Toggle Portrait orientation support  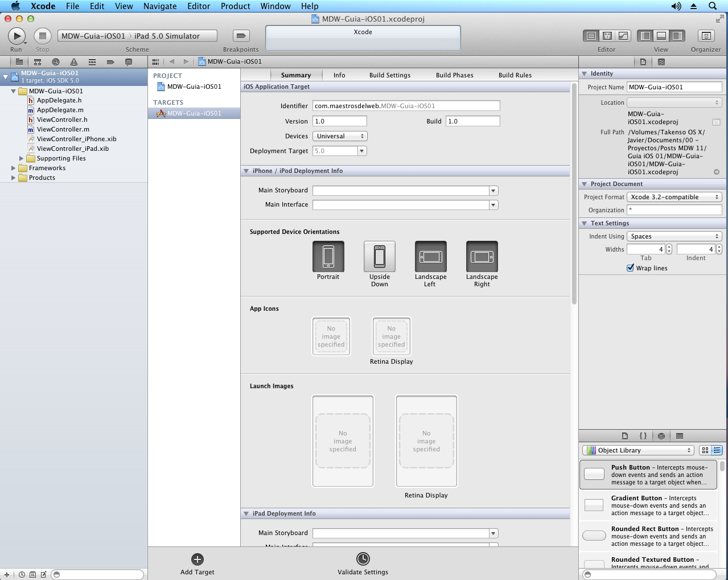[328, 256]
